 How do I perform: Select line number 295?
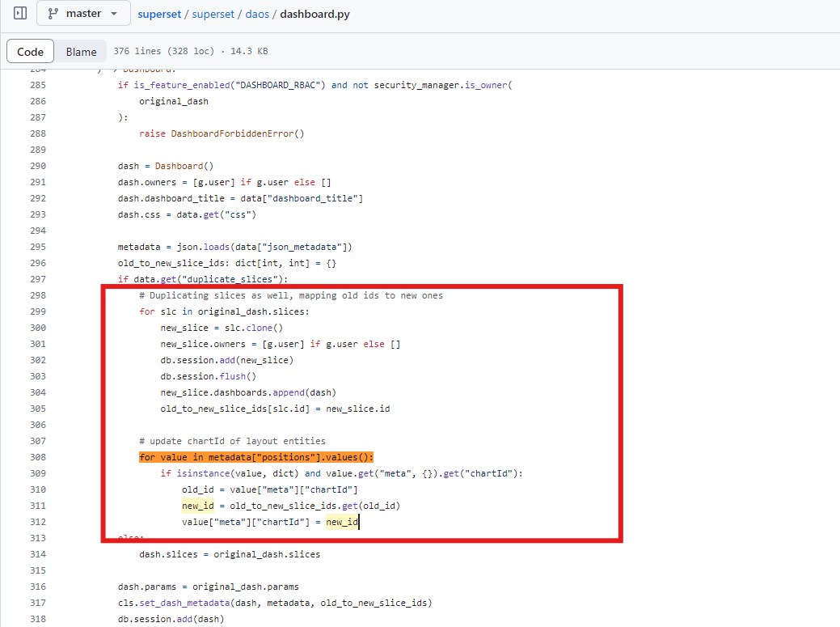[38, 247]
